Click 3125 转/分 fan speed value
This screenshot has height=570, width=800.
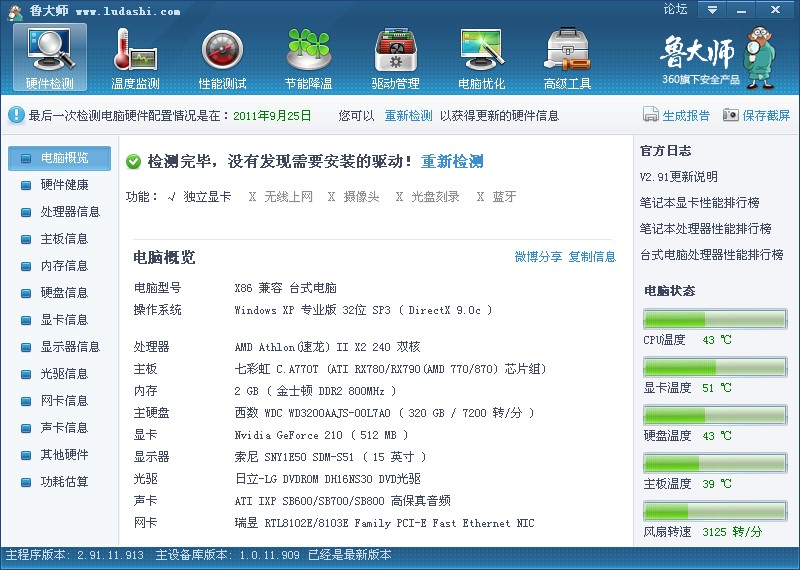coord(732,532)
